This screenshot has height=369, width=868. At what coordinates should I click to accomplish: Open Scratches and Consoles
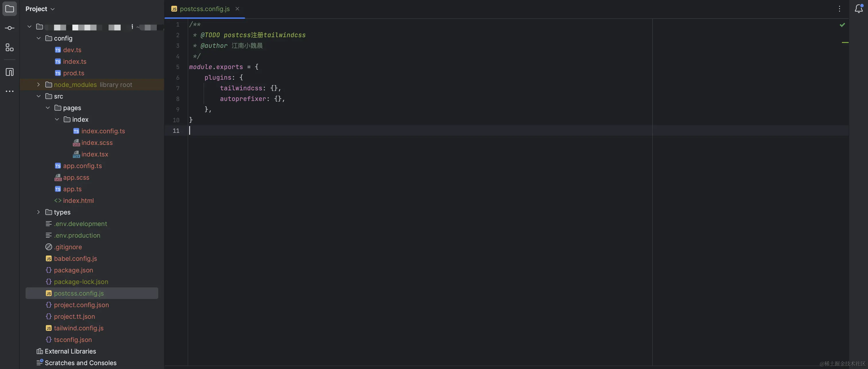click(x=81, y=363)
